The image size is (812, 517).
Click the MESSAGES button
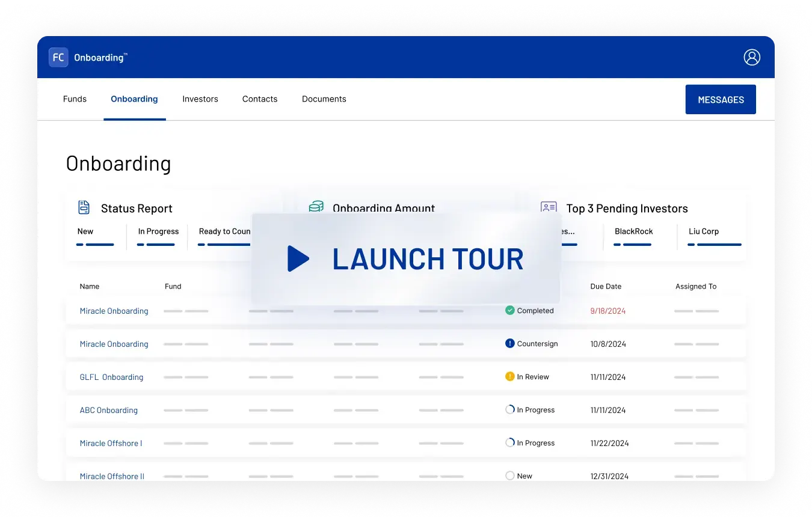pos(721,99)
